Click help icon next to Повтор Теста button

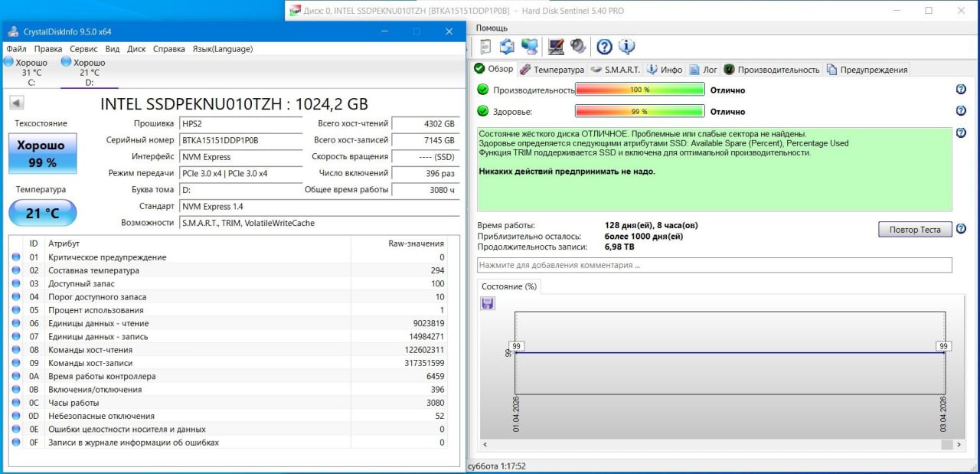[961, 227]
